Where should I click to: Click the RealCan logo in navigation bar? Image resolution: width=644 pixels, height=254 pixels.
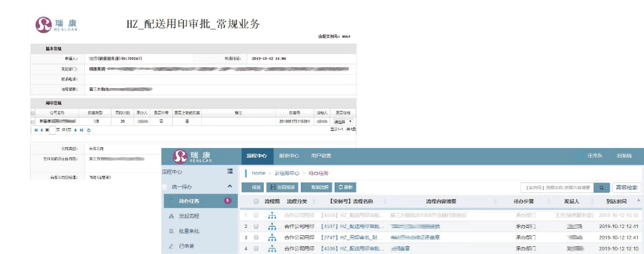(x=188, y=156)
